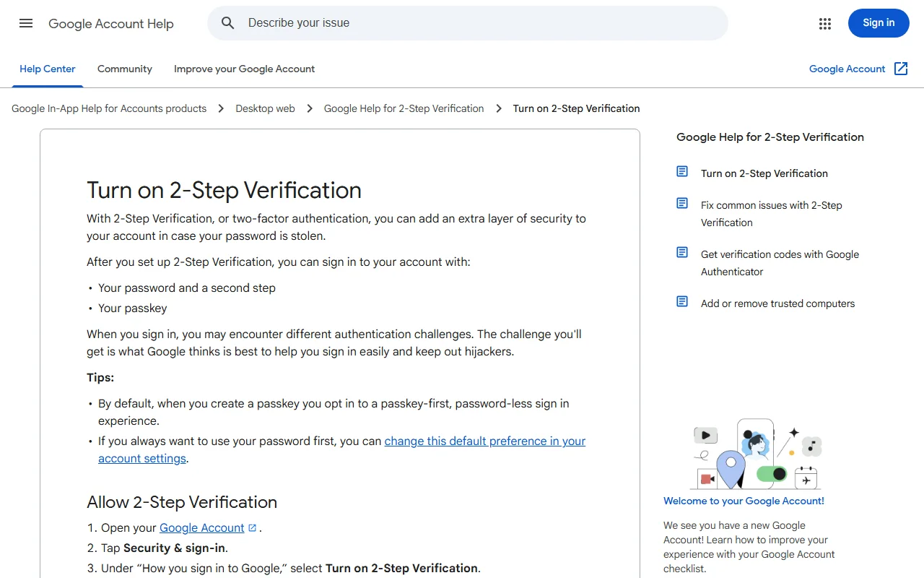
Task: Click the Your password and a second step bullet
Action: pyautogui.click(x=187, y=288)
